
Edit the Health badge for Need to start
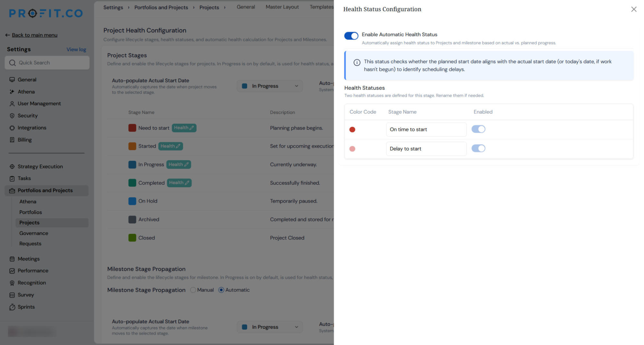pyautogui.click(x=184, y=128)
